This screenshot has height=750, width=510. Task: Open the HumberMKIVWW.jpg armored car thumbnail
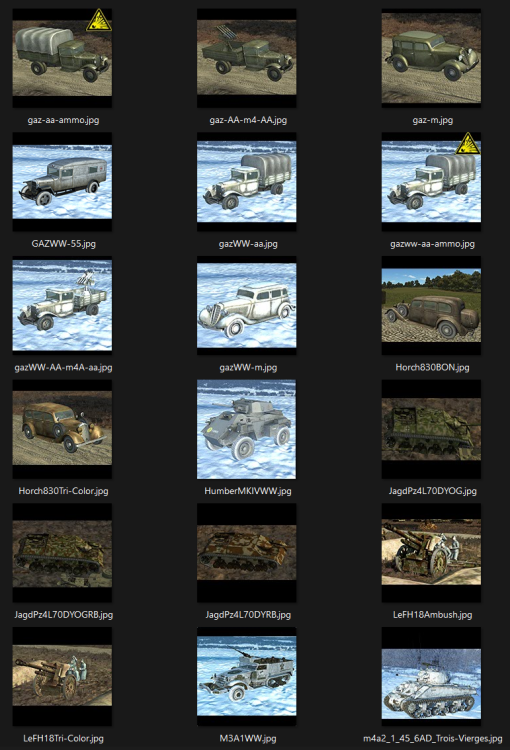(x=247, y=429)
